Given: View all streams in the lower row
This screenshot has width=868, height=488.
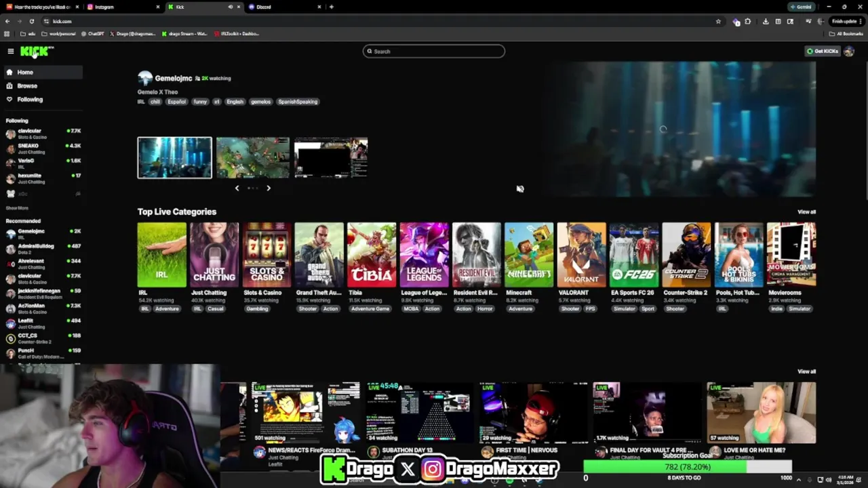Looking at the screenshot, I should click(806, 371).
